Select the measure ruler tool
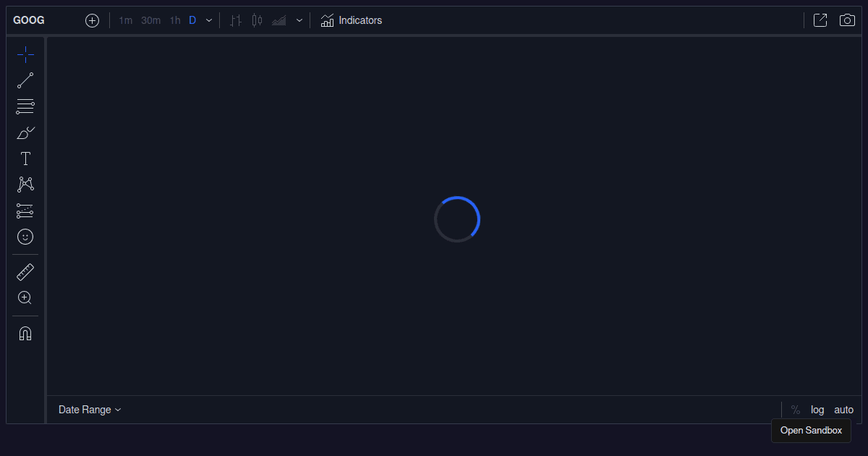The width and height of the screenshot is (868, 456). [x=25, y=271]
